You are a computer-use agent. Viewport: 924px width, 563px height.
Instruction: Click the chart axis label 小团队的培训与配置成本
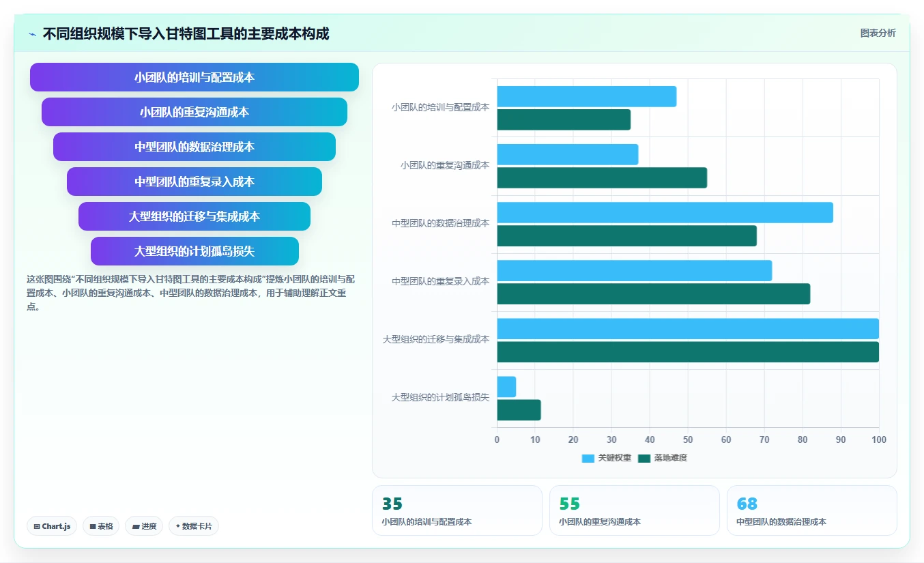point(440,107)
